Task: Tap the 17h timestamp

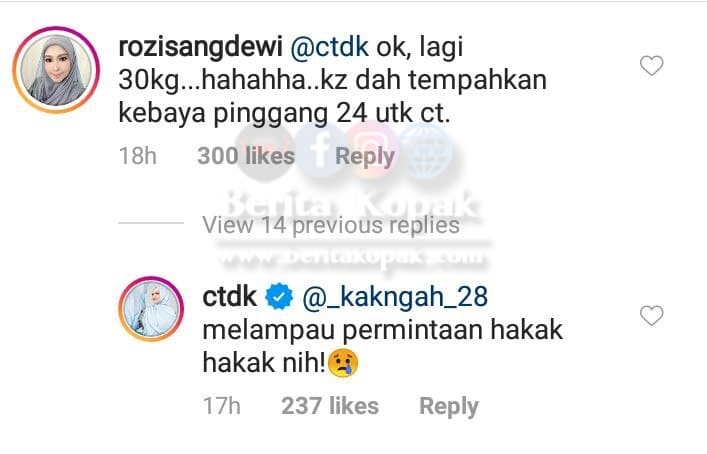Action: click(x=222, y=406)
